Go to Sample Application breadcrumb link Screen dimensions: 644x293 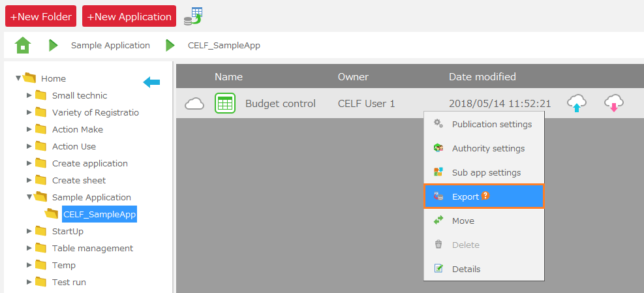coord(110,46)
